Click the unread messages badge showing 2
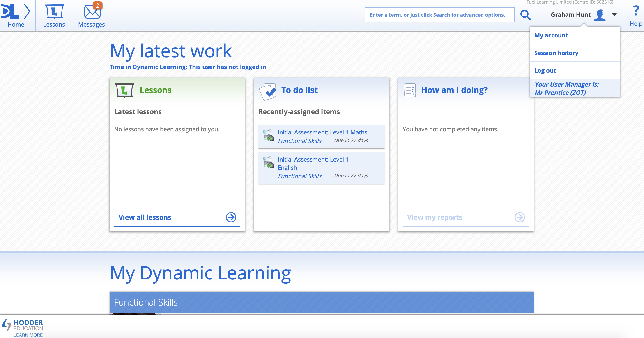The width and height of the screenshot is (644, 338). point(97,5)
